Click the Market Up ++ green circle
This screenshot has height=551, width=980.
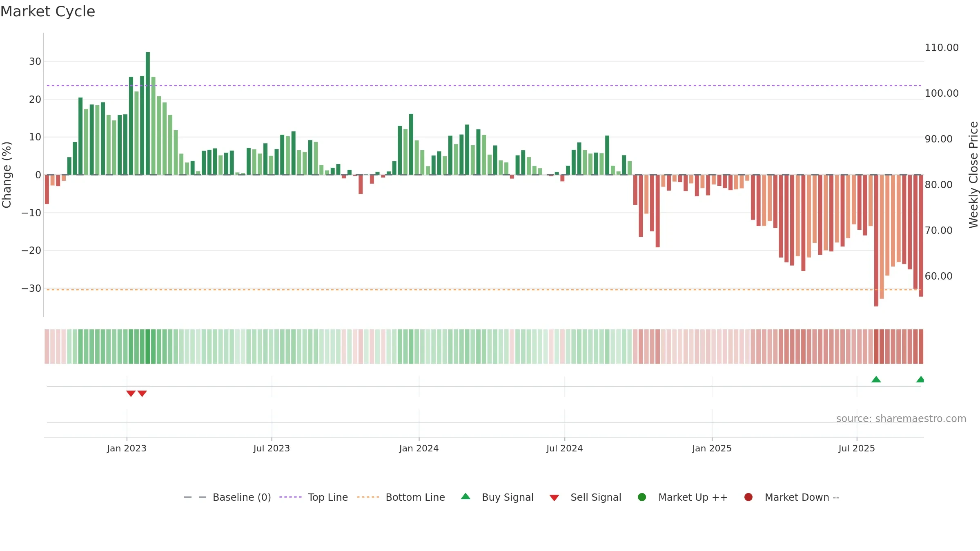coord(642,497)
